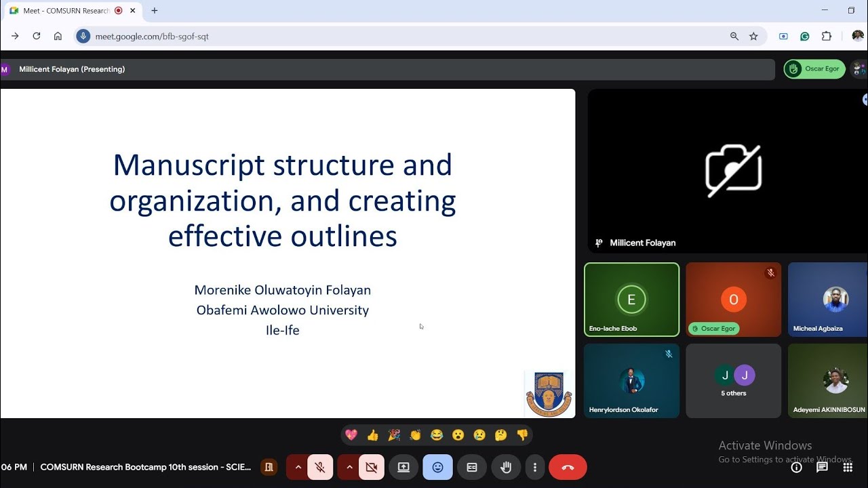Open the activities grid icon
The width and height of the screenshot is (868, 488).
pos(848,467)
